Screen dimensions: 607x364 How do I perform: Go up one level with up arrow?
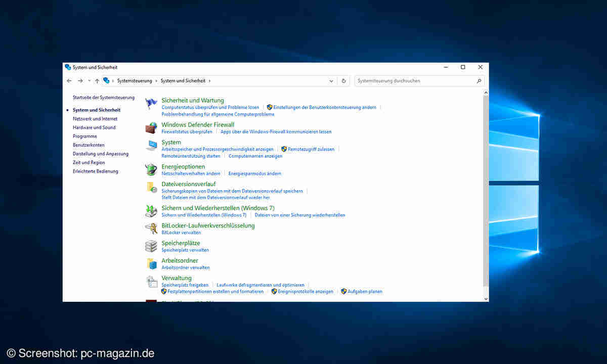click(x=97, y=81)
